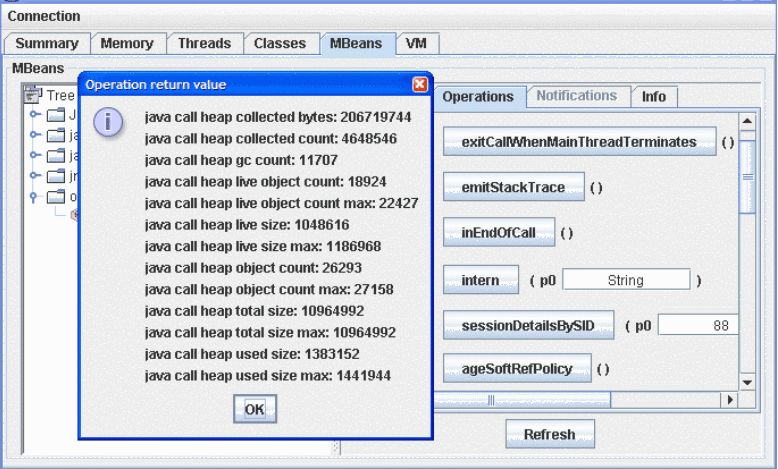Click the vertical scrollbar thumb in operations

point(747,177)
